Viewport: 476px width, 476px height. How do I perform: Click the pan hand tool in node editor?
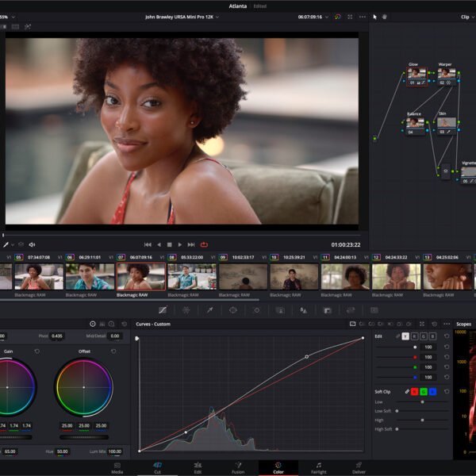coord(386,17)
